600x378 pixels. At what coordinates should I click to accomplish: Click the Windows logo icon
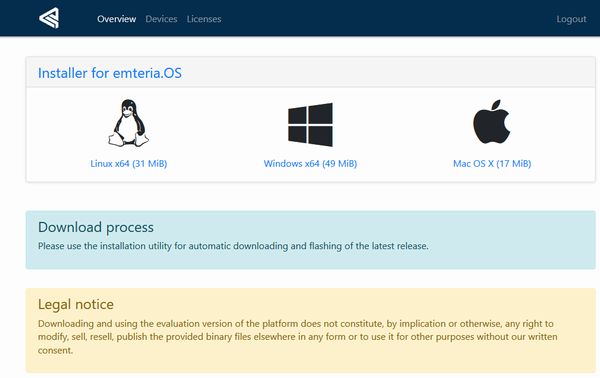click(x=310, y=124)
